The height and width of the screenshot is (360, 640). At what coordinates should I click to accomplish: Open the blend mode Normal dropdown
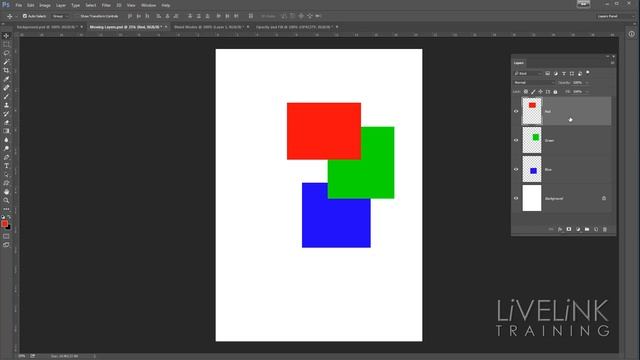pos(534,82)
